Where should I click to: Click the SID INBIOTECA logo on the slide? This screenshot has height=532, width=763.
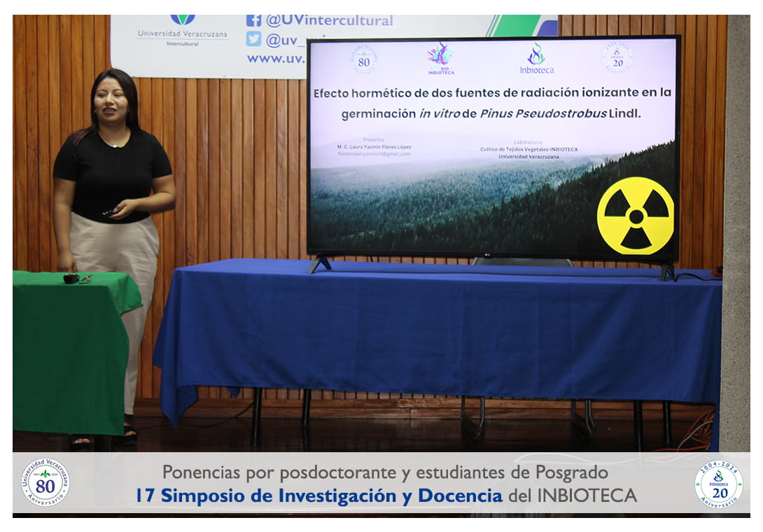440,59
